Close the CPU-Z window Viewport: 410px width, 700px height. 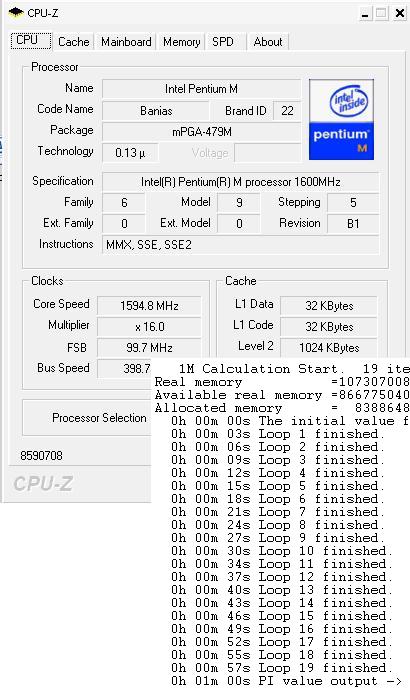pos(399,13)
